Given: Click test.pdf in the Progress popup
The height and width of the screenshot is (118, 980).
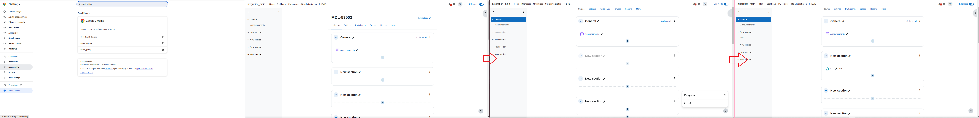Looking at the screenshot, I should point(687,103).
